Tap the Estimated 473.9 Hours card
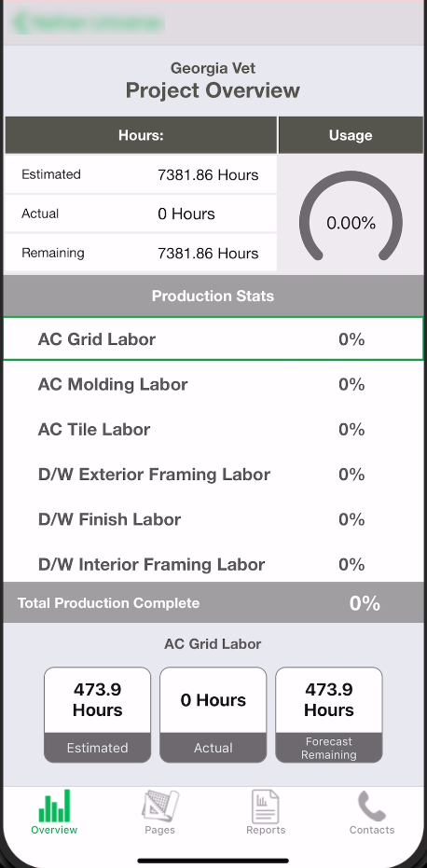This screenshot has width=427, height=868. pos(98,715)
